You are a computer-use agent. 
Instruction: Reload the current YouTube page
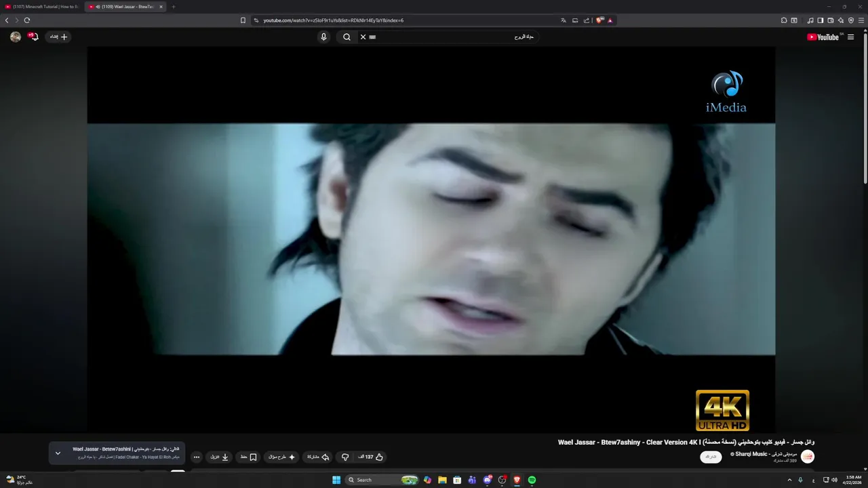[x=27, y=20]
